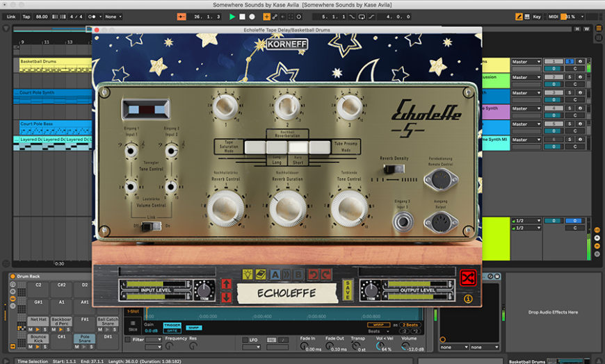Toggle the Drum Rack device activator

pos(13,276)
